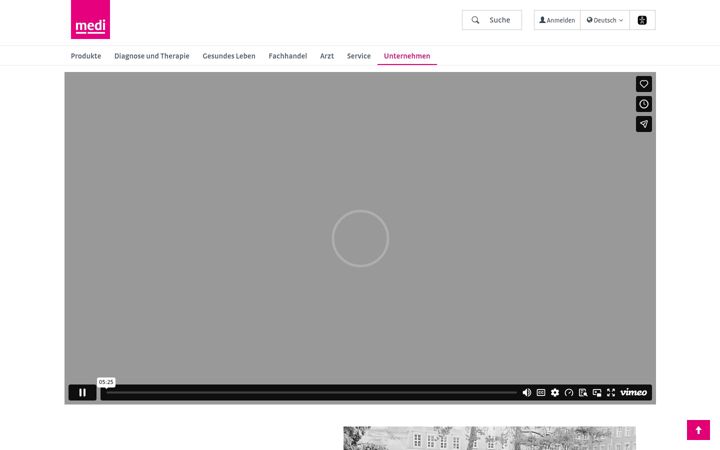Open the accessibility options icon
The image size is (720, 450).
click(x=642, y=20)
